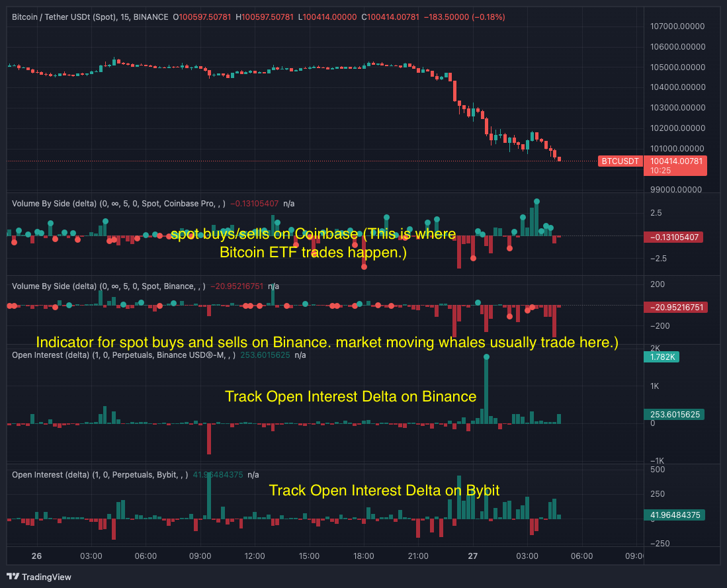Viewport: 727px width, 588px height.
Task: Click the 15:00 time axis label
Action: click(309, 556)
